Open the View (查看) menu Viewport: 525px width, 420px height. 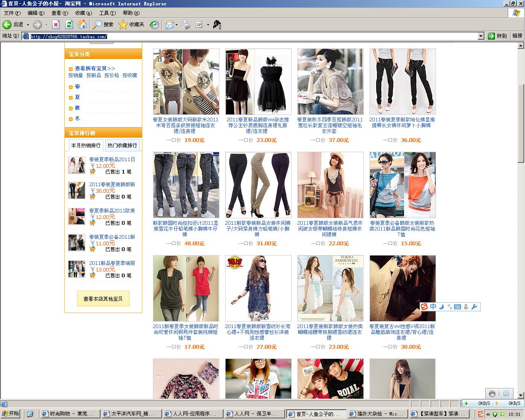point(60,13)
